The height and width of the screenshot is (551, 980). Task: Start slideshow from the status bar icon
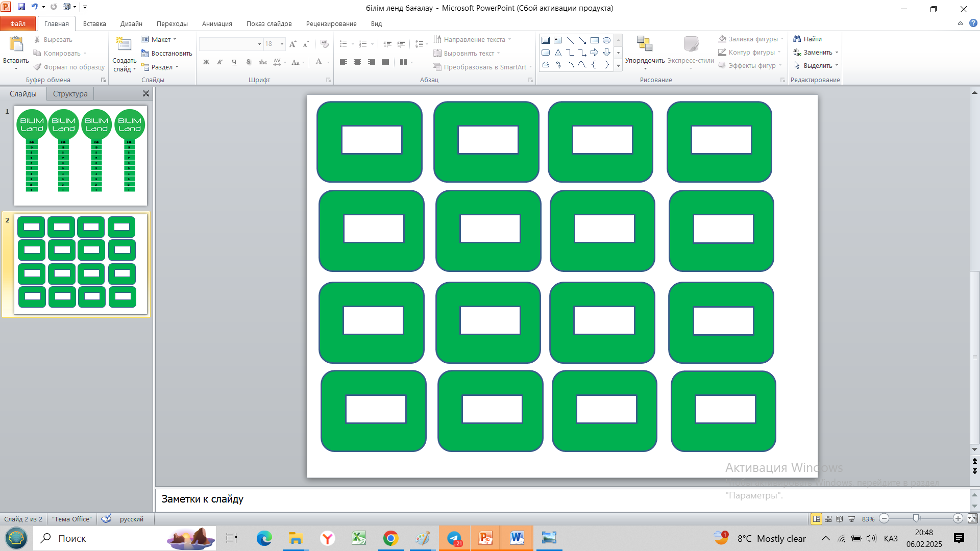[x=851, y=519]
